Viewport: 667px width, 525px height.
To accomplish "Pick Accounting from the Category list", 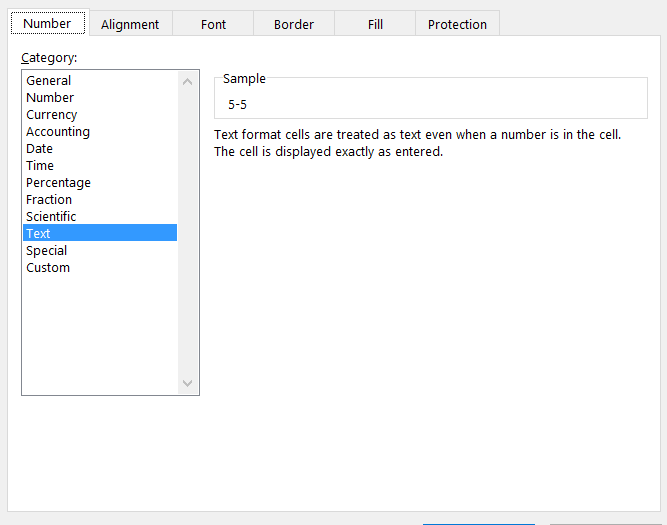I will point(58,132).
